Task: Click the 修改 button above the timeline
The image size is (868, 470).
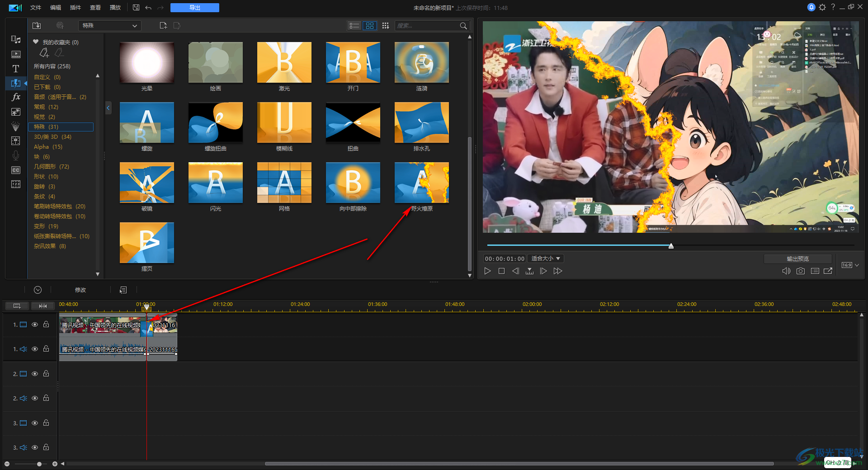Action: point(80,290)
